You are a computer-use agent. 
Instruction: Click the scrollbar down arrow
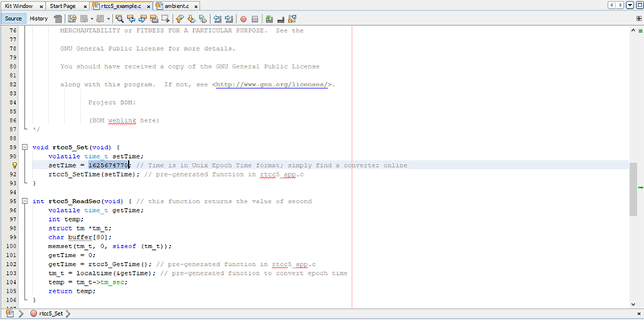633,304
